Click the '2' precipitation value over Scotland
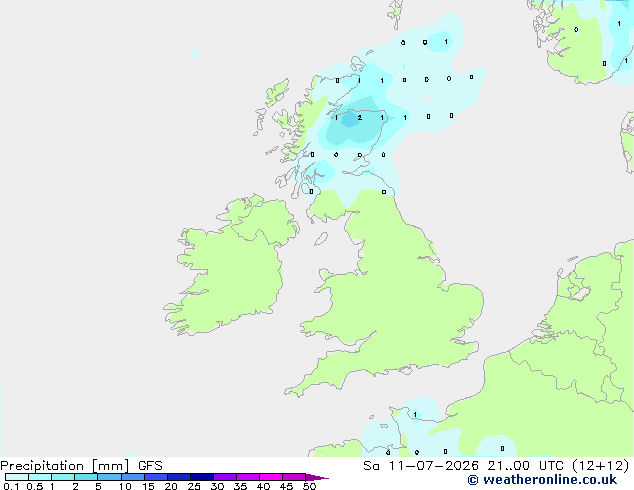The image size is (634, 490). [359, 118]
